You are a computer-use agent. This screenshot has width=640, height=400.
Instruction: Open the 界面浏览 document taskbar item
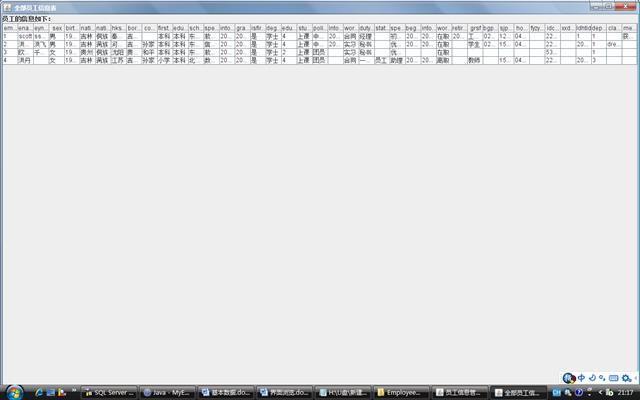pyautogui.click(x=284, y=393)
